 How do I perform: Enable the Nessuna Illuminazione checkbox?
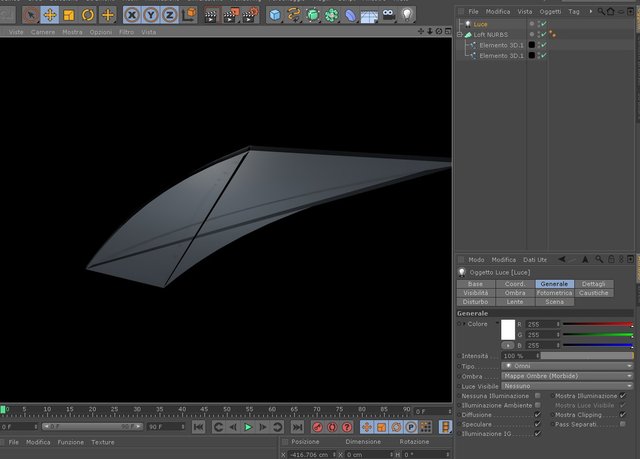538,396
